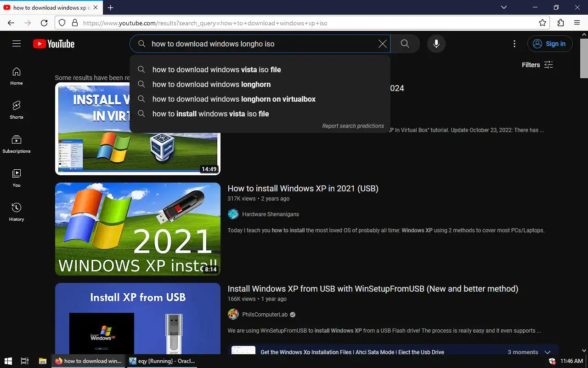
Task: Open the Windows Start menu
Action: tap(8, 361)
